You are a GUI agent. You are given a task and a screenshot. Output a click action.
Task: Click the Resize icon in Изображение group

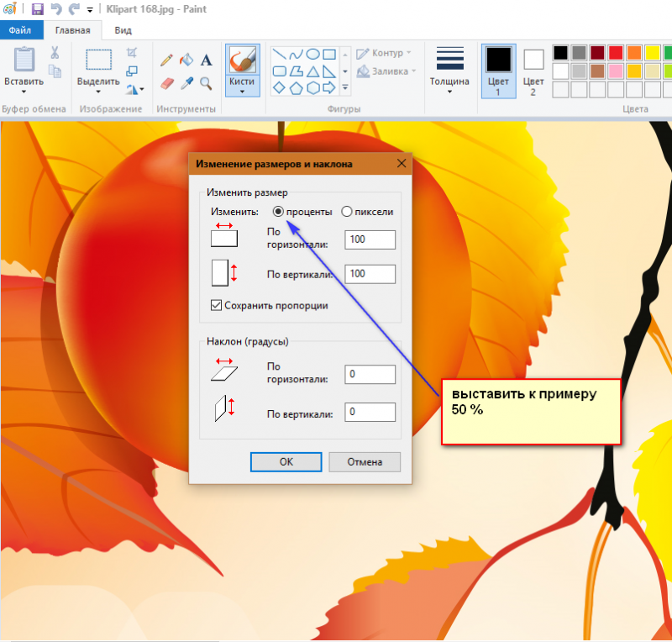(132, 71)
